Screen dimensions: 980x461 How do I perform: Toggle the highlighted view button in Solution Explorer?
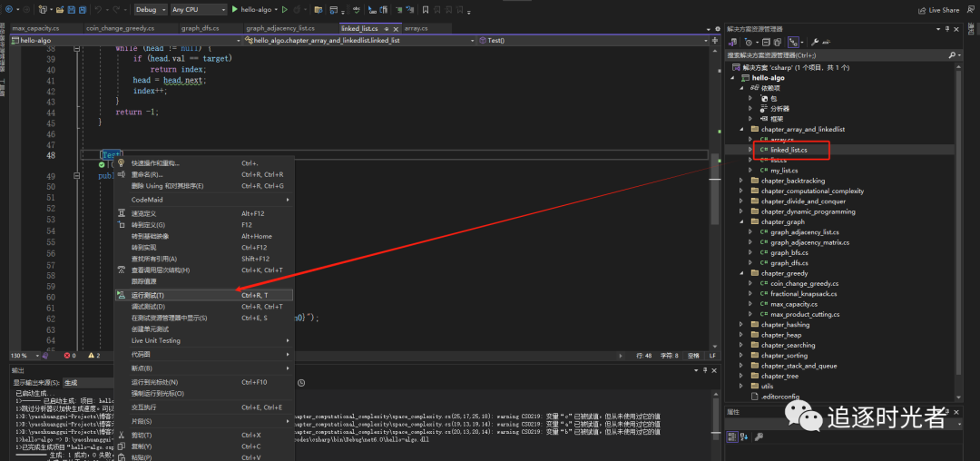coord(794,42)
